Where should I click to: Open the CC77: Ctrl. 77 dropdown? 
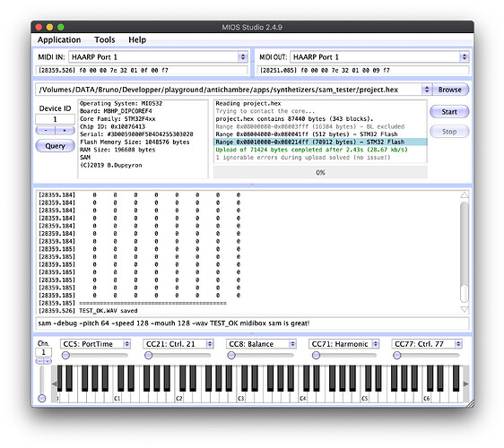[x=458, y=344]
